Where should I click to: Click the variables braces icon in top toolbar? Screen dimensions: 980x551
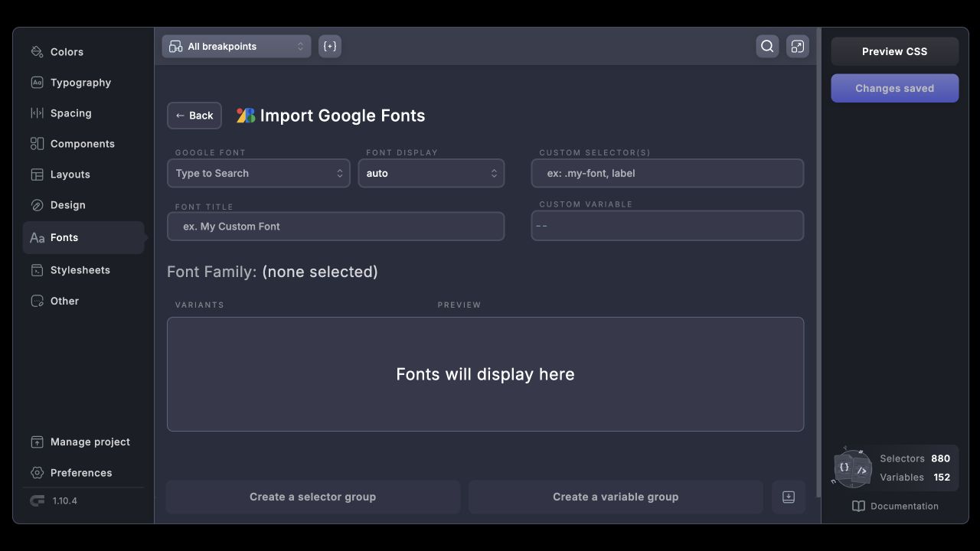click(330, 46)
